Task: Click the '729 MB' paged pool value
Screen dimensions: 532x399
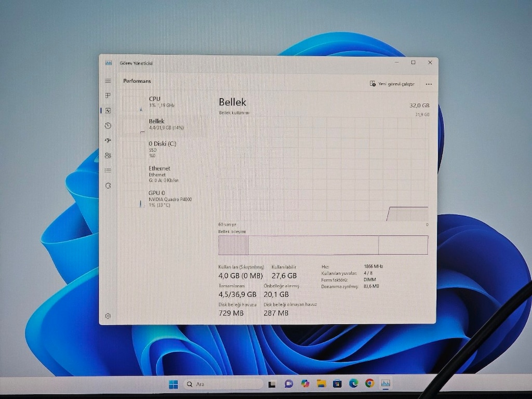Action: click(x=231, y=313)
